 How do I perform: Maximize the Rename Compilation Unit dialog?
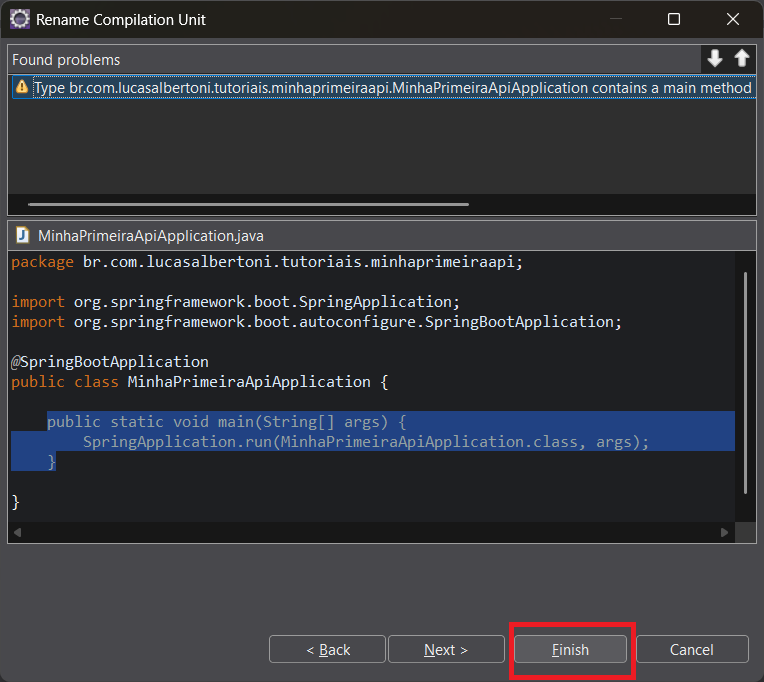tap(674, 19)
